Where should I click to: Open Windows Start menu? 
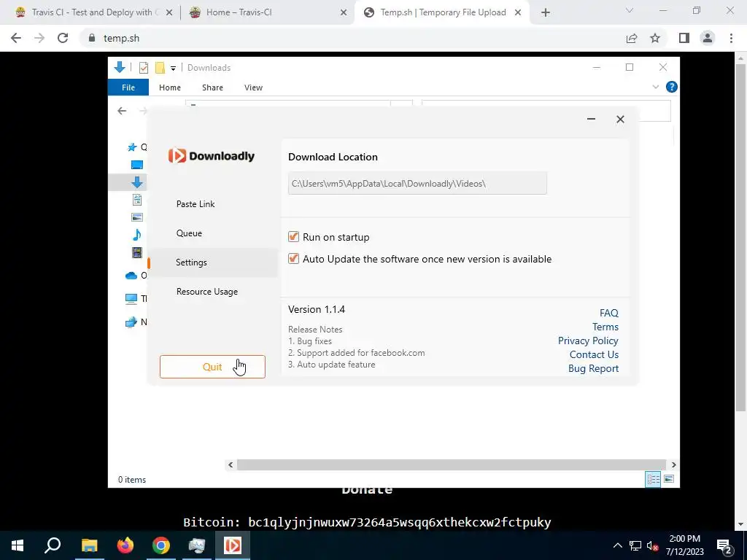click(18, 545)
